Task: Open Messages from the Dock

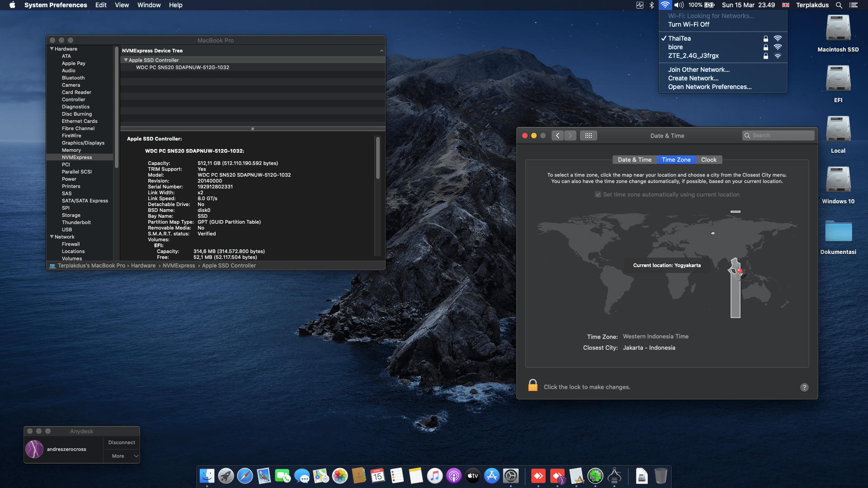Action: click(x=302, y=476)
